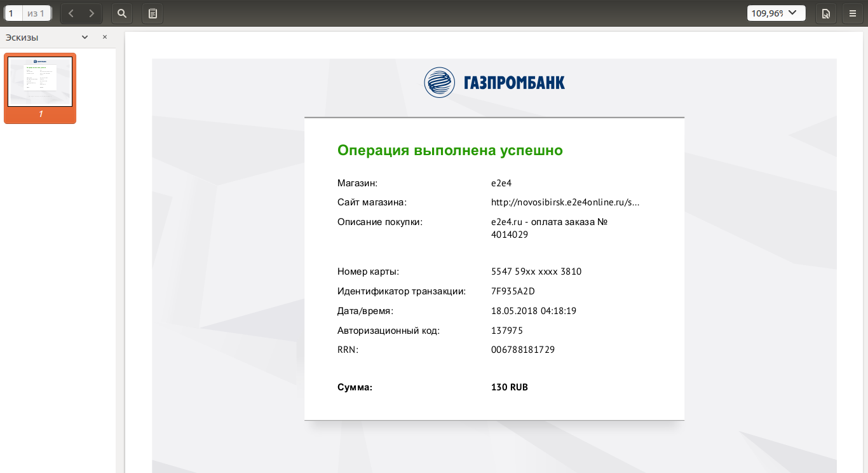Click RRN value 006788181729
This screenshot has height=473, width=868.
[x=523, y=350]
